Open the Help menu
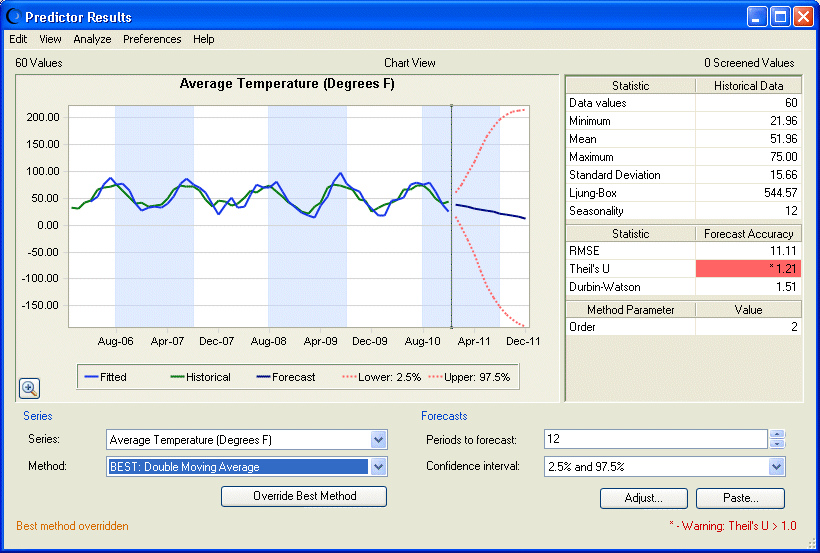Viewport: 820px width, 553px height. (x=203, y=39)
